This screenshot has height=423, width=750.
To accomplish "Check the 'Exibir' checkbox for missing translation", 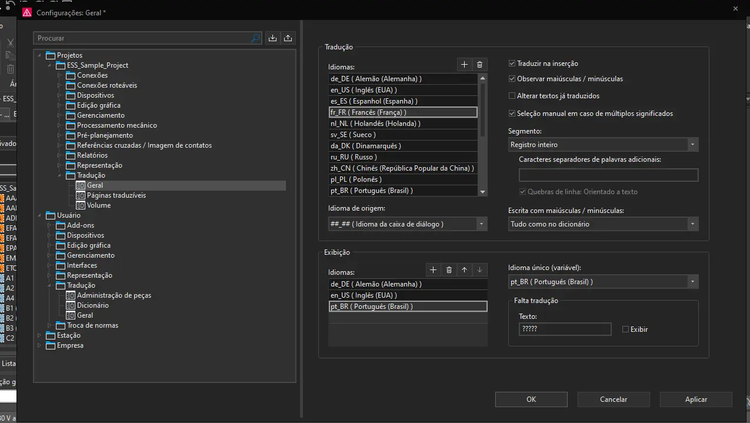I will click(x=626, y=329).
